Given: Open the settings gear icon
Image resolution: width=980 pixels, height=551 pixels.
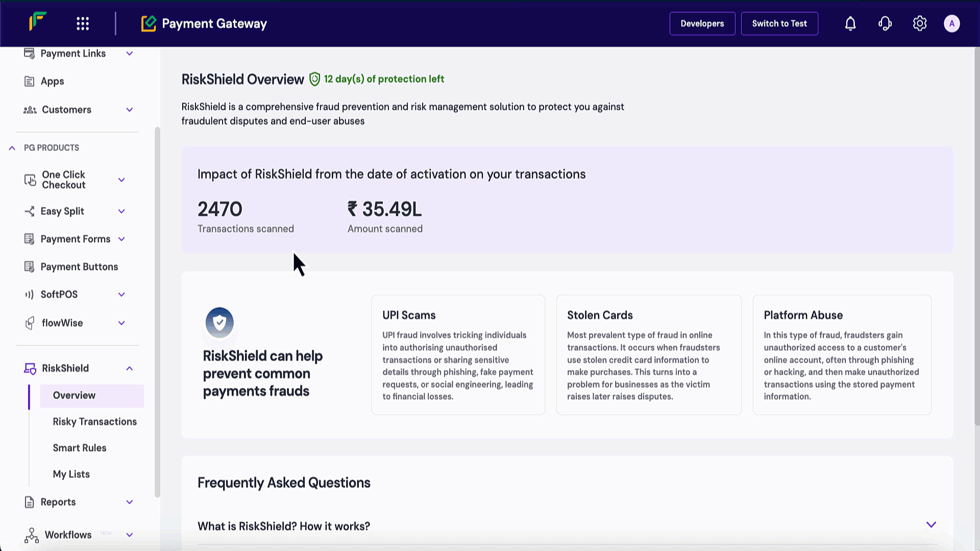Looking at the screenshot, I should pyautogui.click(x=919, y=23).
